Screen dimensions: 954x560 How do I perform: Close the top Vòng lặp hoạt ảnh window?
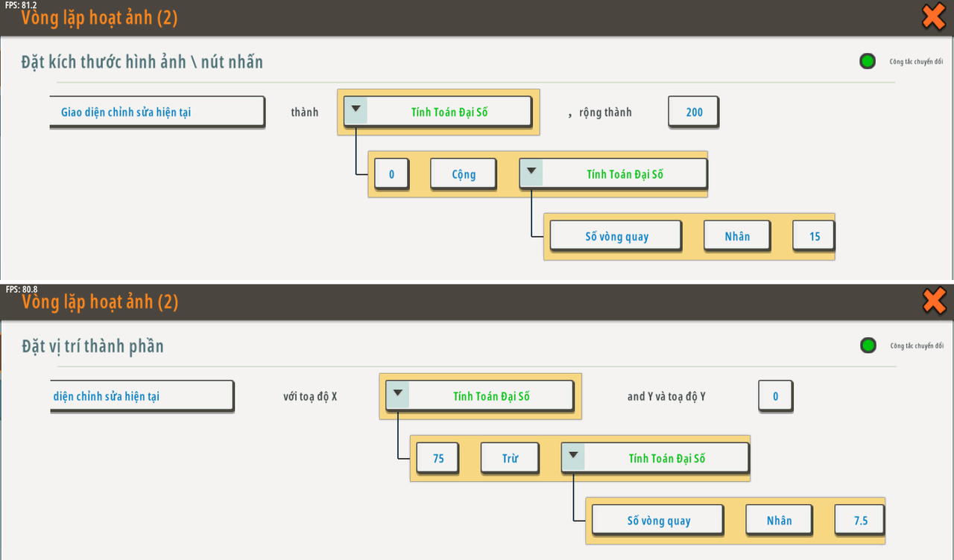933,16
